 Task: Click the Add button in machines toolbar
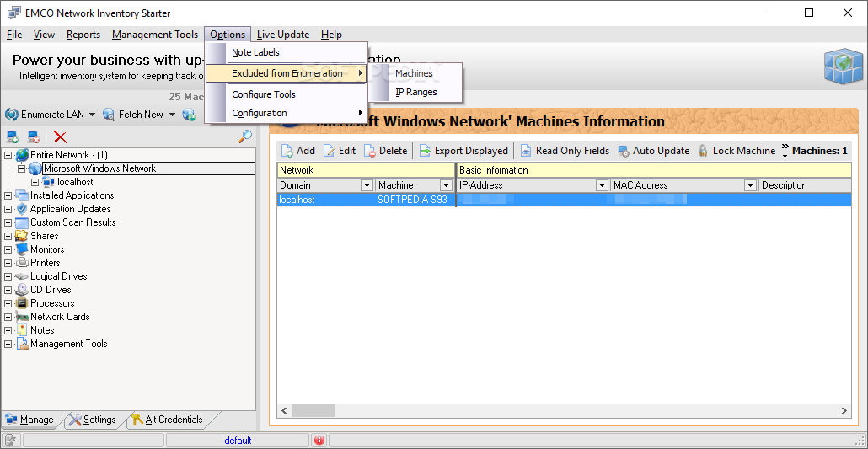pyautogui.click(x=298, y=151)
